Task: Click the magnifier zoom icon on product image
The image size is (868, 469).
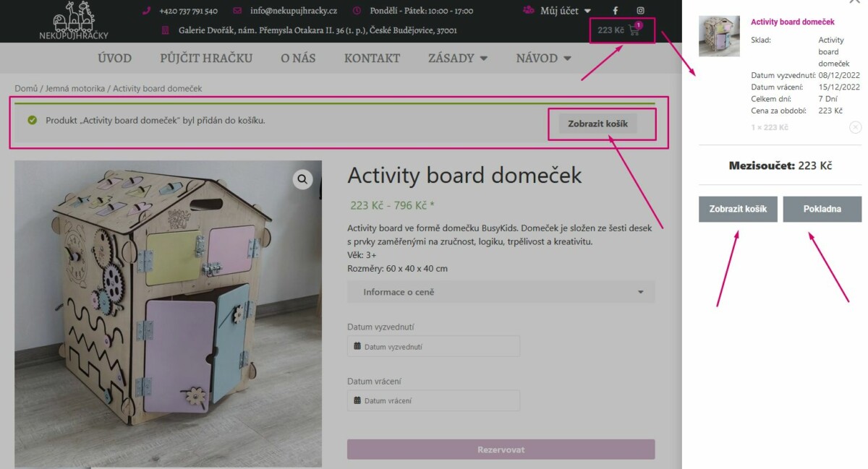Action: pyautogui.click(x=302, y=179)
